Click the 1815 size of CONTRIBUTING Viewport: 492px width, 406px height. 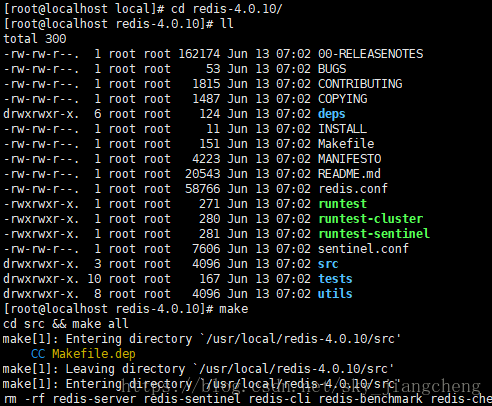pyautogui.click(x=206, y=84)
